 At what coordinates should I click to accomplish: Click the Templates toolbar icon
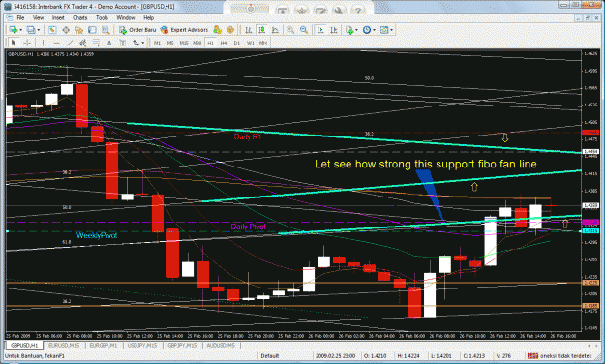click(384, 30)
